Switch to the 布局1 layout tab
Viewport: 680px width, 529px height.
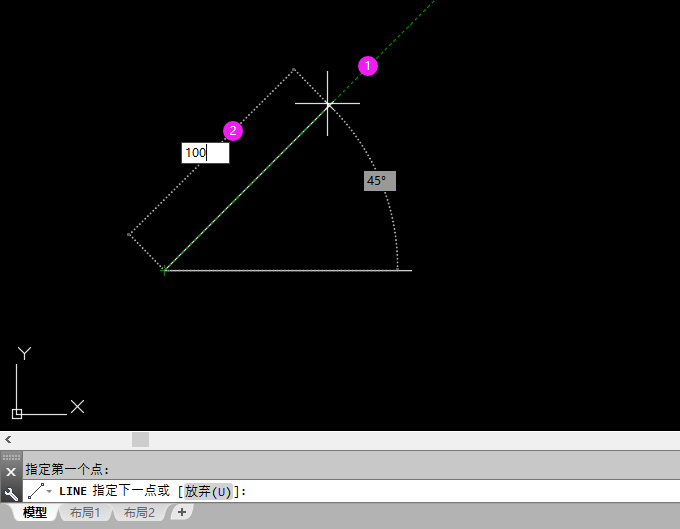(x=85, y=513)
